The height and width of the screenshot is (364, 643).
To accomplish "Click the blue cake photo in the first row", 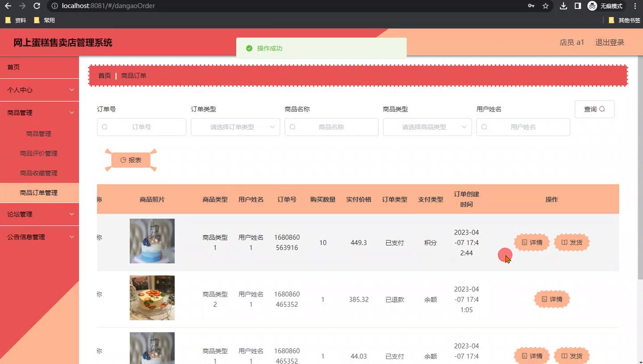I will tap(152, 241).
